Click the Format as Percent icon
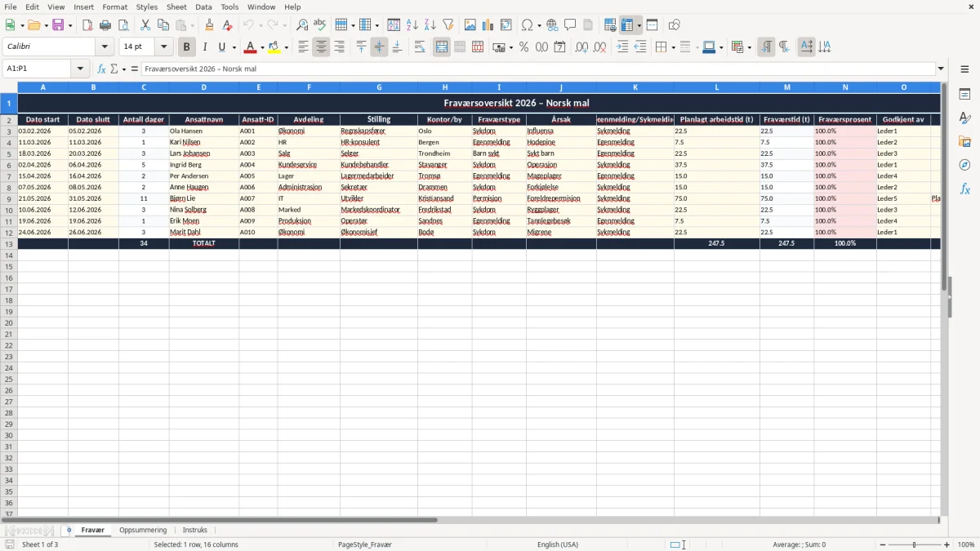The height and width of the screenshot is (551, 980). click(x=523, y=47)
